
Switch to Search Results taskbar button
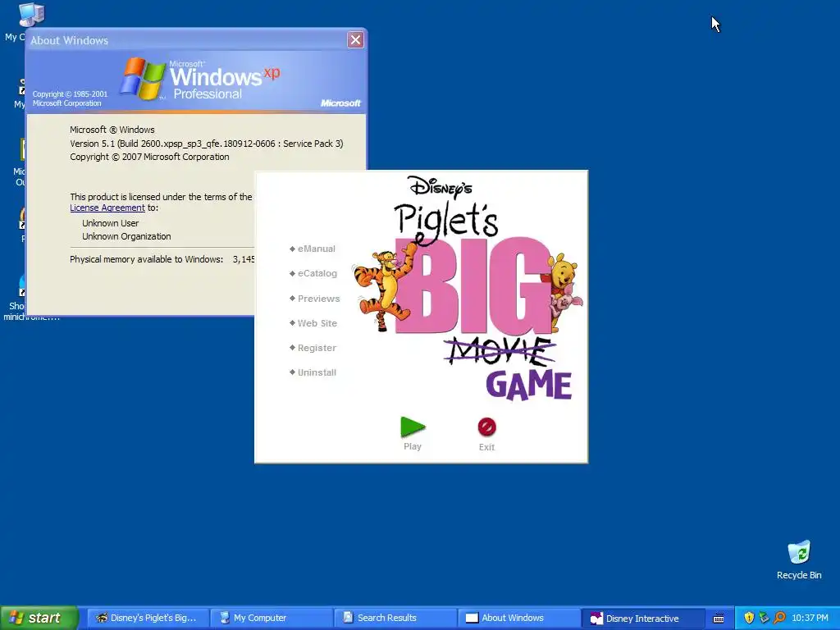pos(395,618)
